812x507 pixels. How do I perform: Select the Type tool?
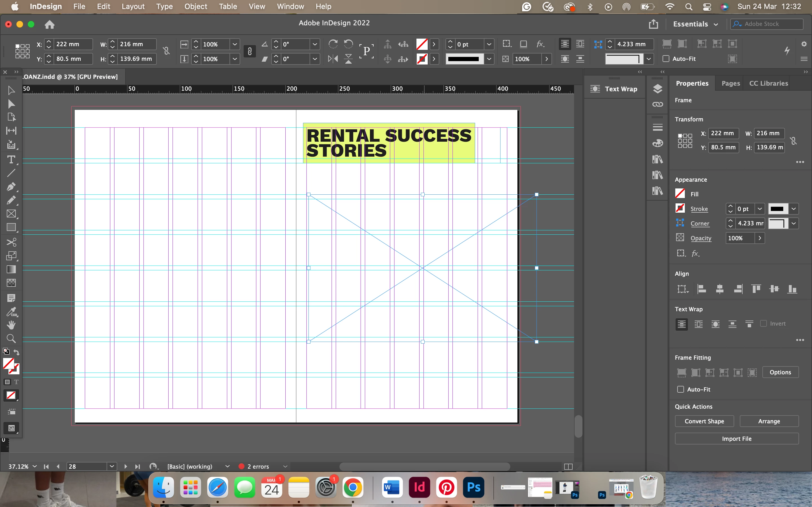[11, 160]
